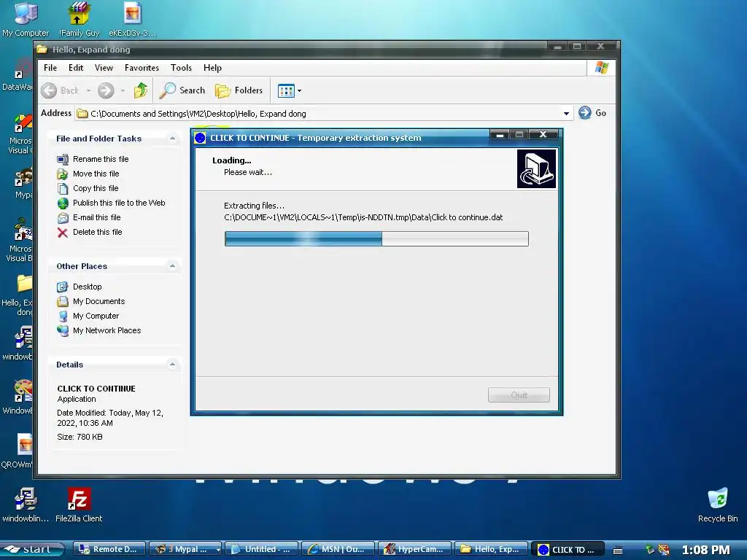Switch to Untitled taskbar item
The image size is (747, 560).
pos(261,549)
